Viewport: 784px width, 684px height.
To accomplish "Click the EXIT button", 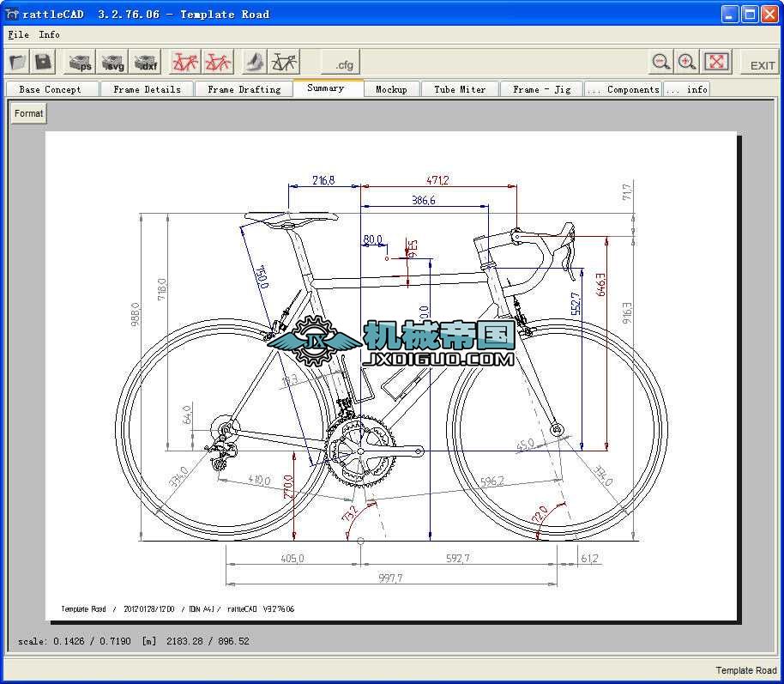I will click(x=761, y=64).
